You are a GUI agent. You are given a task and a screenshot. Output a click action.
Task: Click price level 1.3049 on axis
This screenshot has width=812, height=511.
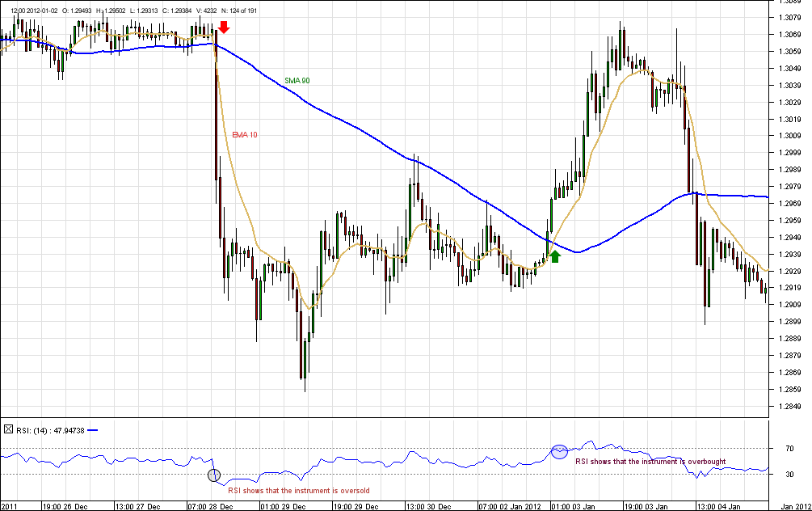click(789, 69)
